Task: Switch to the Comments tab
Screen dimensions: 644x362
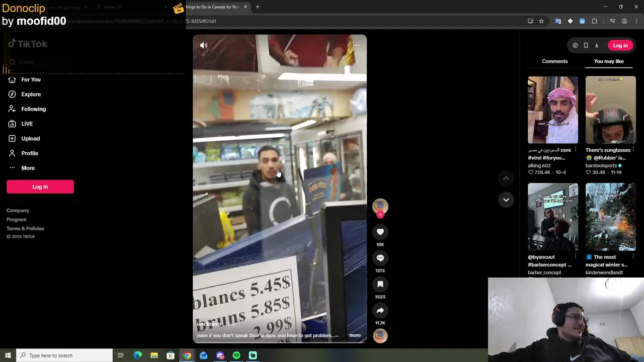Action: coord(554,61)
